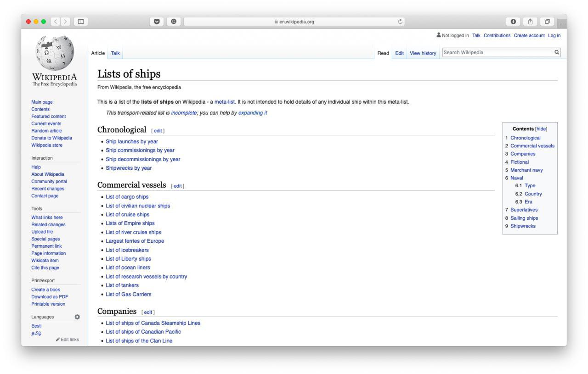Jump to Superlatives in Contents

tap(524, 210)
